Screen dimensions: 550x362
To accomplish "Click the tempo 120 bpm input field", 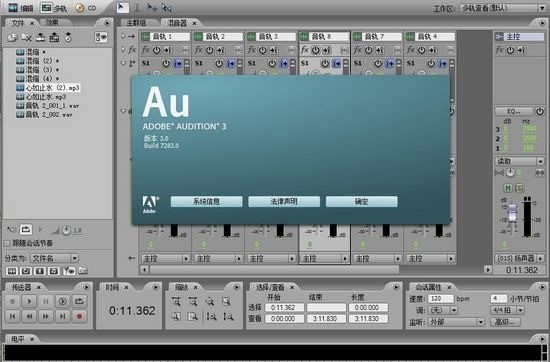I will pos(441,299).
